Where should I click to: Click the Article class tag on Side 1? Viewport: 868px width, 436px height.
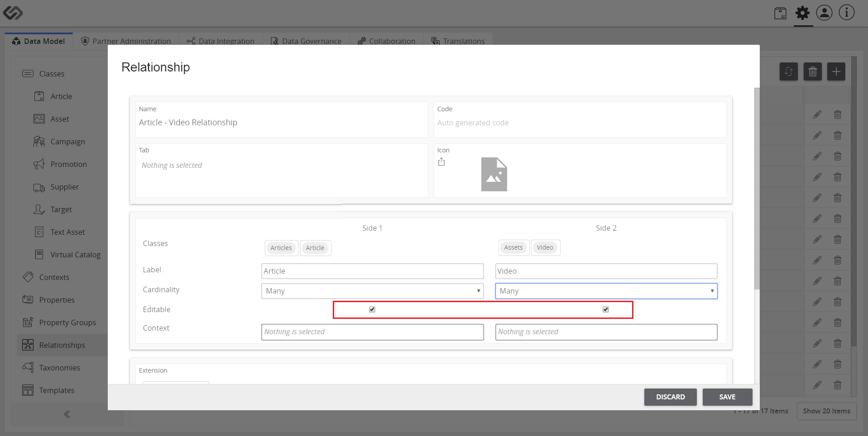[x=315, y=248]
